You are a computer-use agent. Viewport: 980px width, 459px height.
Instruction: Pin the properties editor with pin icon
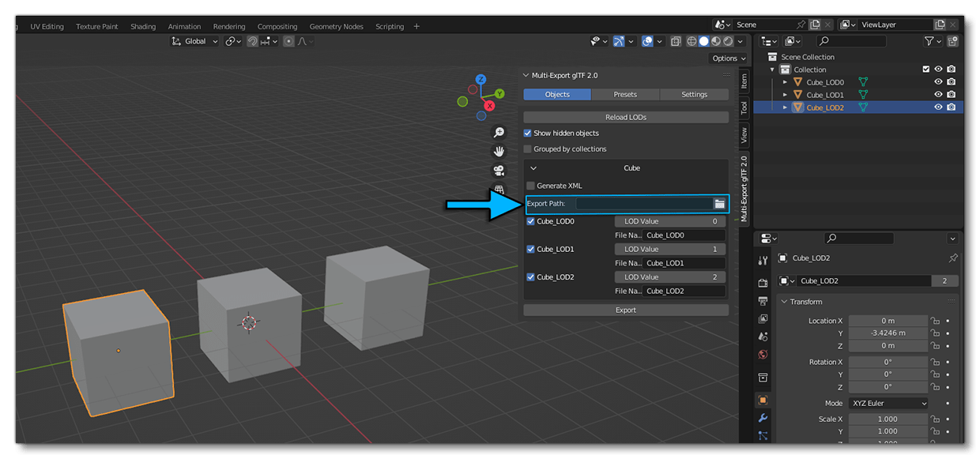tap(953, 258)
